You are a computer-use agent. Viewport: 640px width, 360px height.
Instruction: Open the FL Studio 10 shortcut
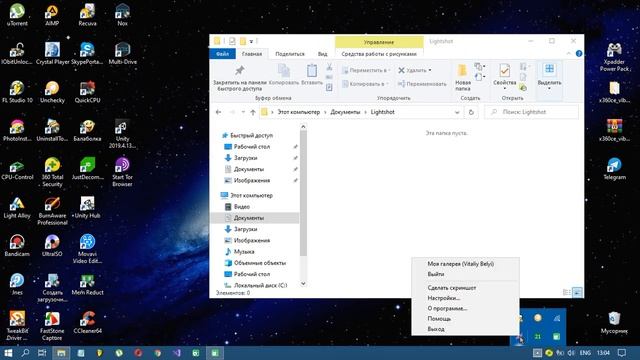[x=17, y=92]
